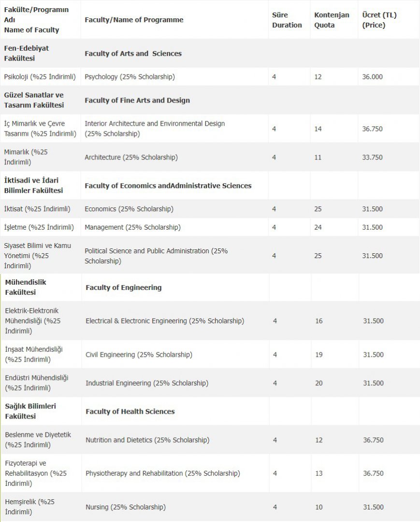Click the Kontenjan Quota column header
420x522 pixels.
click(x=332, y=20)
